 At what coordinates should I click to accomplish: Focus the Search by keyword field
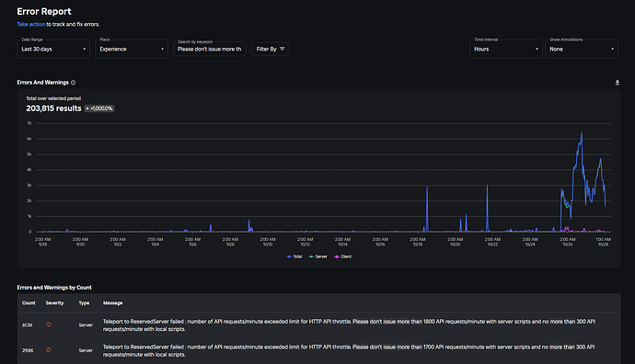point(210,49)
